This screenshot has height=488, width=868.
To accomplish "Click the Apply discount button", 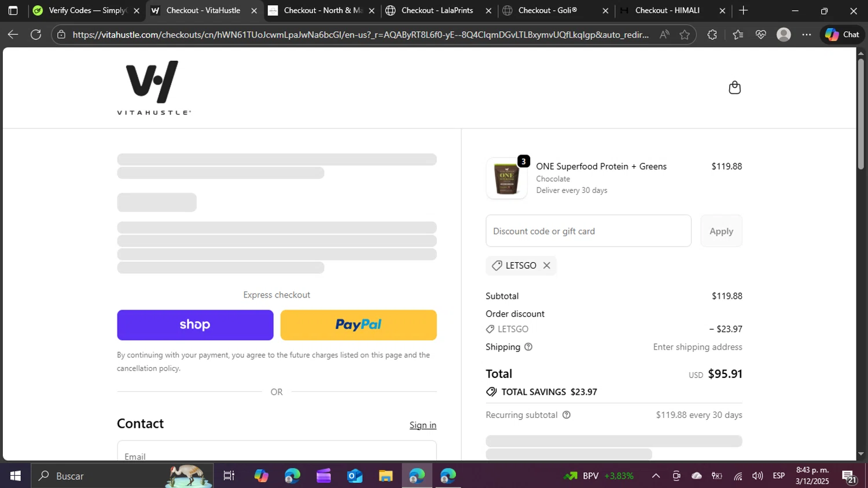I will (721, 231).
